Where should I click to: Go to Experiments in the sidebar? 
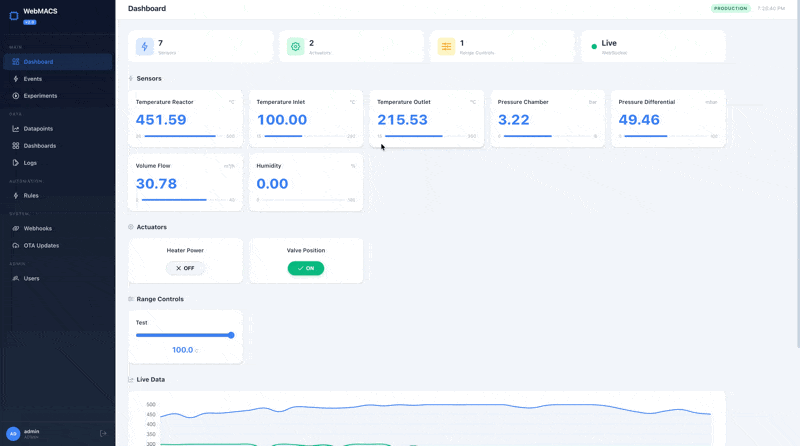point(58,96)
